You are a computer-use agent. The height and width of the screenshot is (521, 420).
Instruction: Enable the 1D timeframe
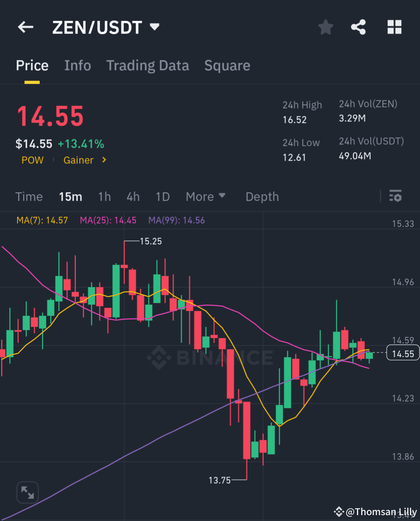(162, 196)
